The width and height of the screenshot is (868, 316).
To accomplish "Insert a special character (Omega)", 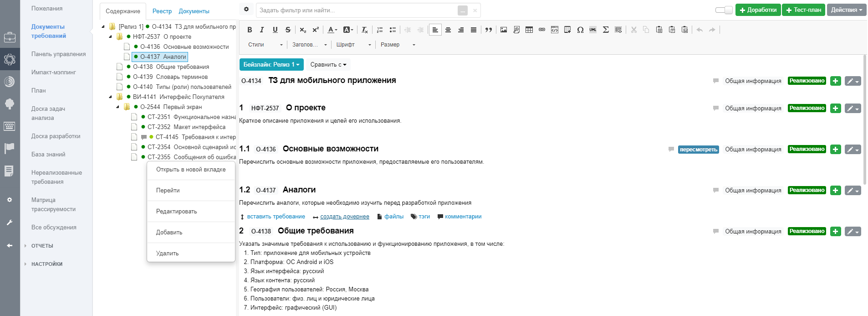I will point(580,30).
